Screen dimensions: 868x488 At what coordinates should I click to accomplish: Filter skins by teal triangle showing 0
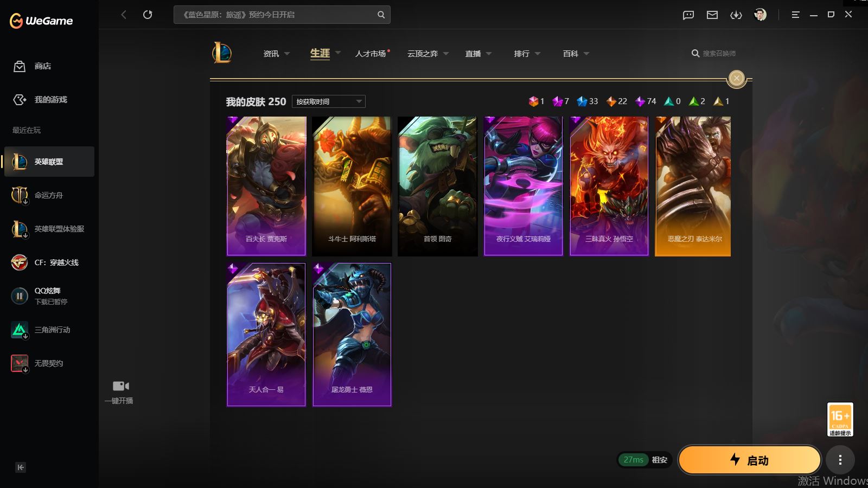click(x=672, y=101)
